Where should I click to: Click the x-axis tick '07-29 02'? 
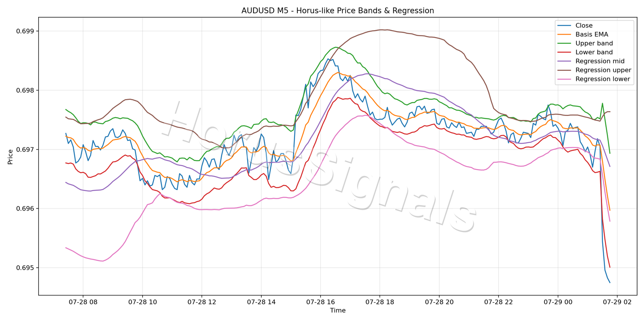point(617,301)
